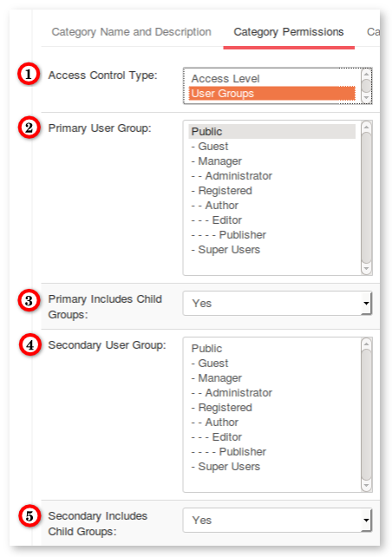The height and width of the screenshot is (557, 392).
Task: Click the Secondary User Group scroll-down arrow
Action: pyautogui.click(x=366, y=486)
